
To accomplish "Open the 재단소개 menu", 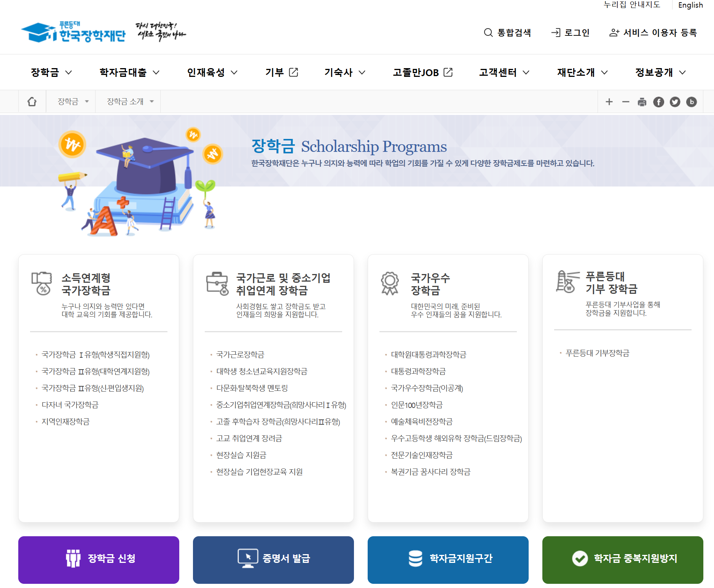I will [x=576, y=72].
